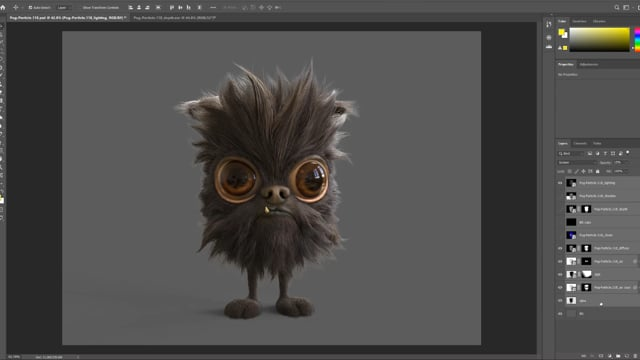Click the in-gamut yellow swatch beside the triangle
Viewport: 640px width, 360px height.
tap(565, 48)
